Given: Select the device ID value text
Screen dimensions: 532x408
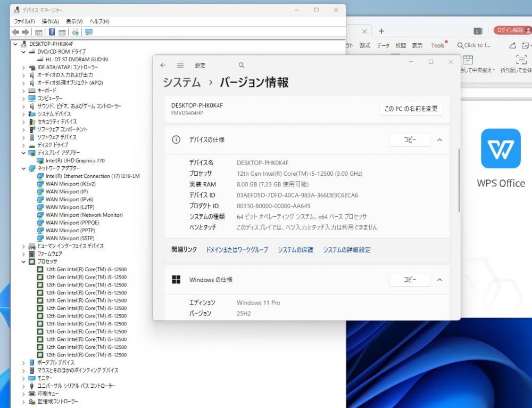Looking at the screenshot, I should click(x=297, y=195).
